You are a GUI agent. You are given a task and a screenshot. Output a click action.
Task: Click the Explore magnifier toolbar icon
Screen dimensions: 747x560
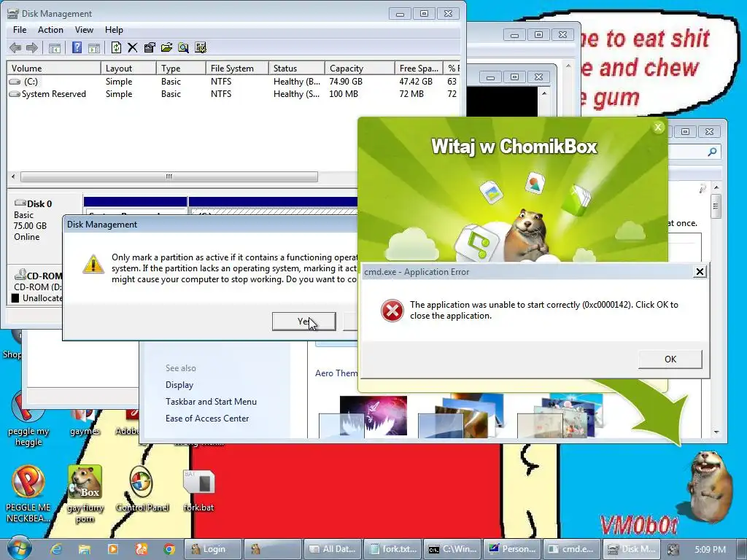(x=183, y=47)
